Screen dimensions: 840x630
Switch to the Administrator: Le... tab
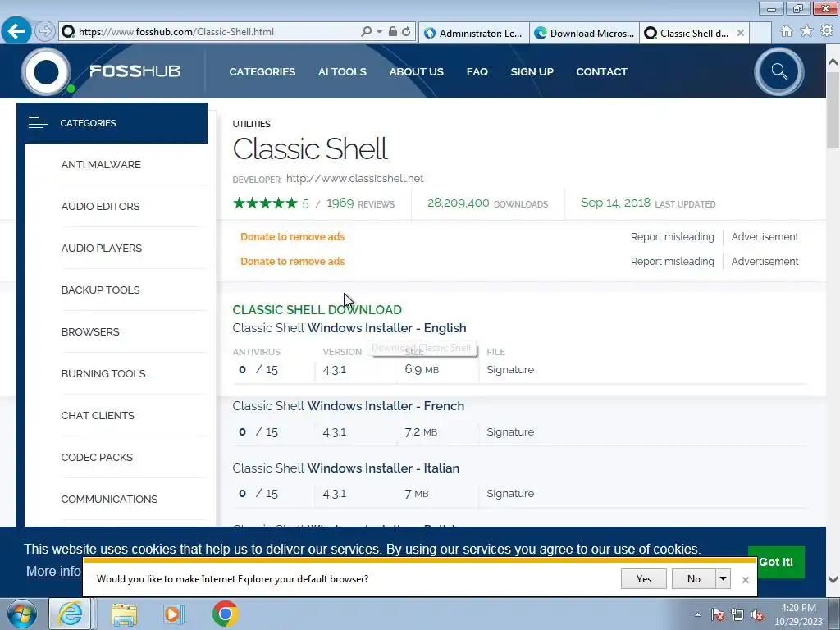(474, 33)
